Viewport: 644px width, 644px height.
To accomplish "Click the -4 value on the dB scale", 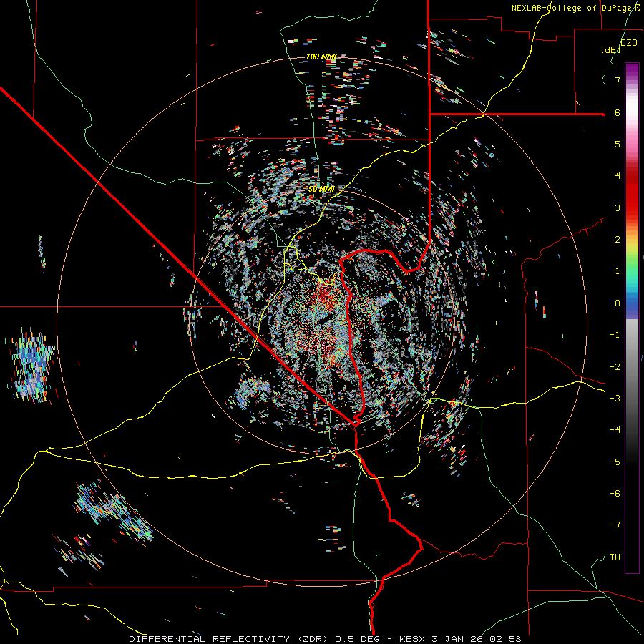I will (615, 430).
